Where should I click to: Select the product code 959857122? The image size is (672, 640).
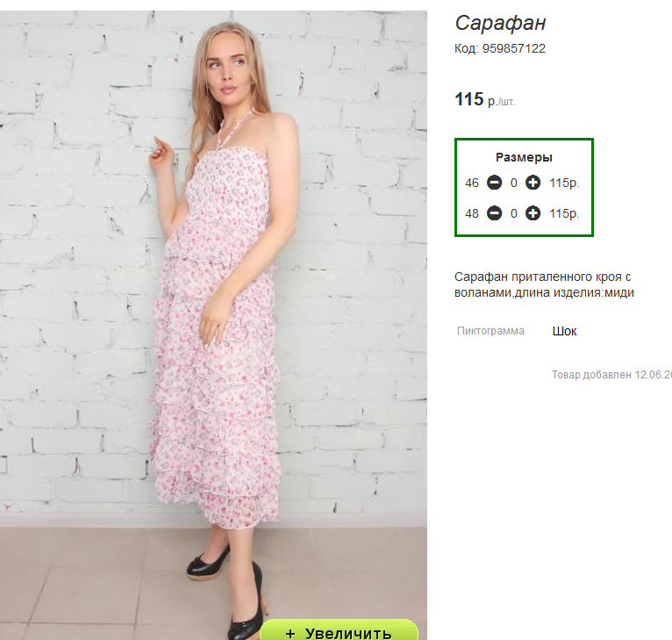(x=514, y=48)
